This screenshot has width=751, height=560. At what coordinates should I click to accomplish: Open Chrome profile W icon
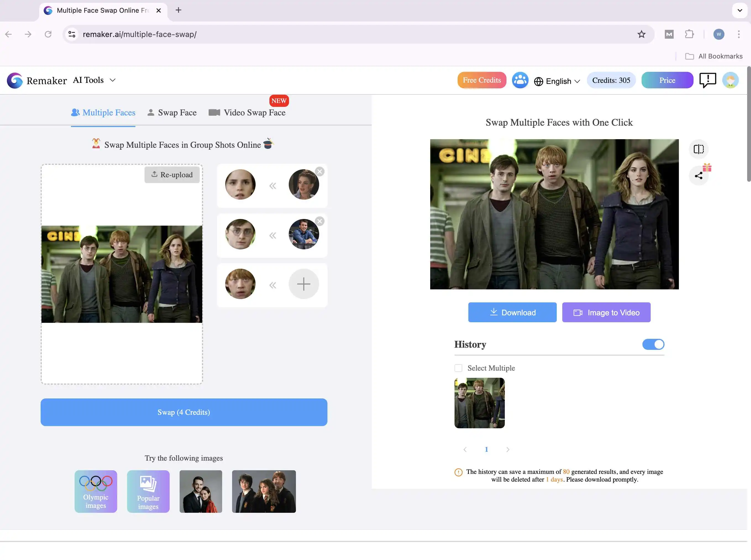click(x=719, y=34)
